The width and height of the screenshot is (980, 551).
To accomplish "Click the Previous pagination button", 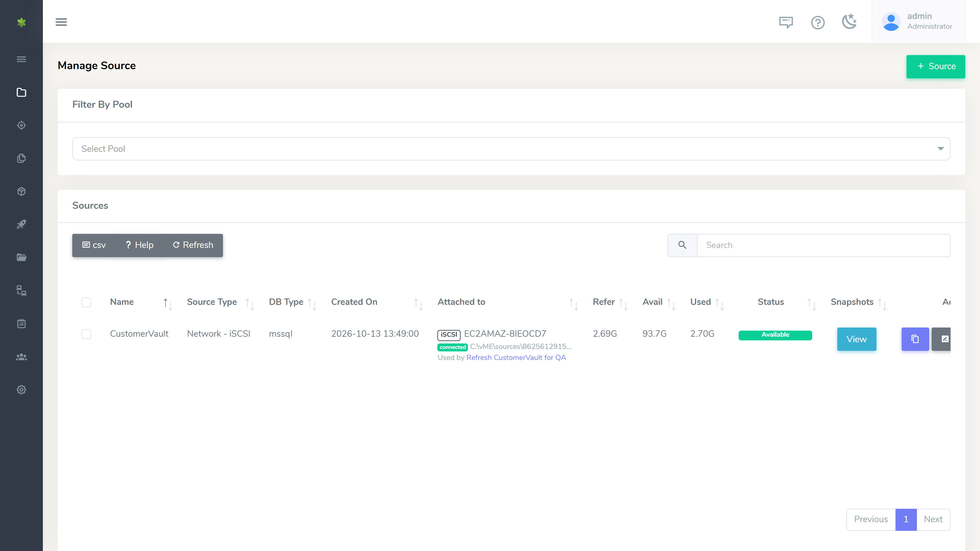I will pyautogui.click(x=871, y=519).
